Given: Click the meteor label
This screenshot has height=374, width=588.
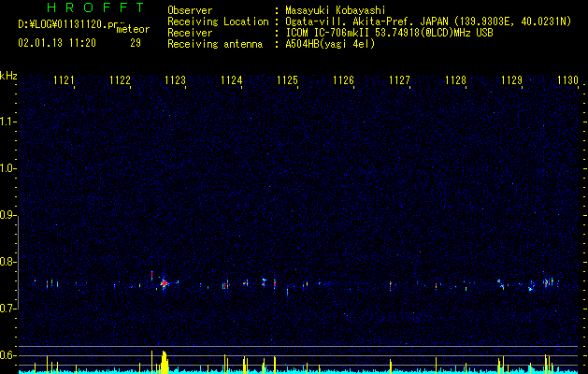Looking at the screenshot, I should click(x=133, y=29).
